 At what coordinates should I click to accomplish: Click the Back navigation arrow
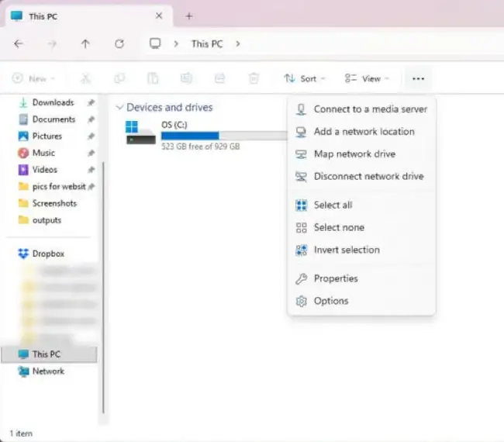(x=19, y=43)
